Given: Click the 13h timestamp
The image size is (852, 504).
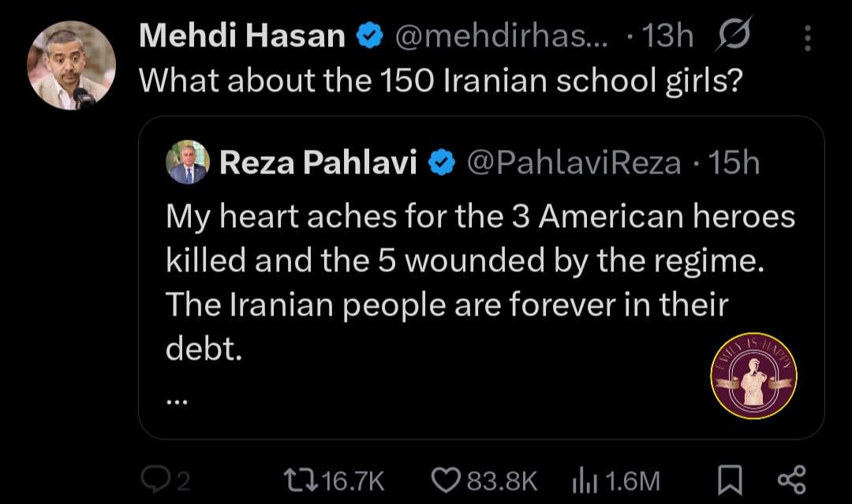Looking at the screenshot, I should click(x=667, y=36).
